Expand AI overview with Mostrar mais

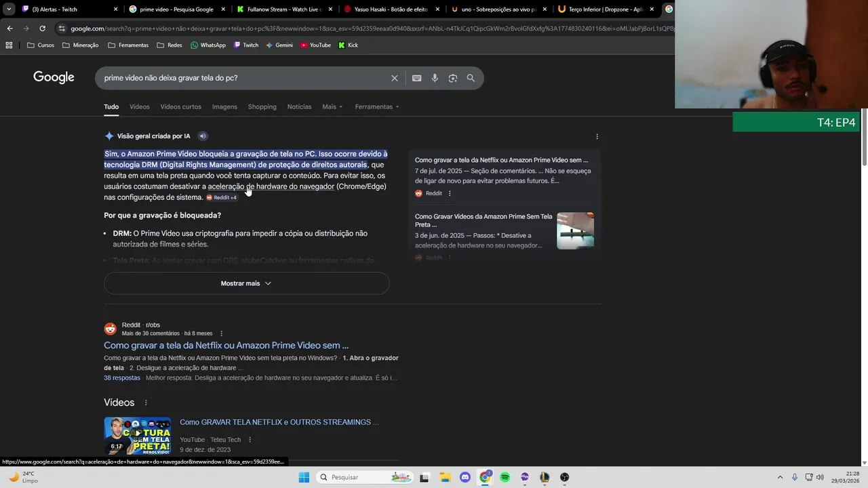pyautogui.click(x=246, y=283)
